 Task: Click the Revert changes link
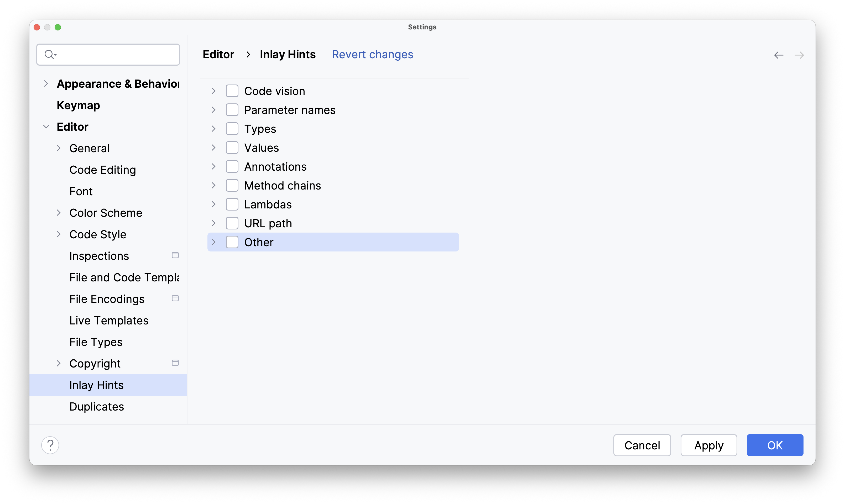(372, 54)
